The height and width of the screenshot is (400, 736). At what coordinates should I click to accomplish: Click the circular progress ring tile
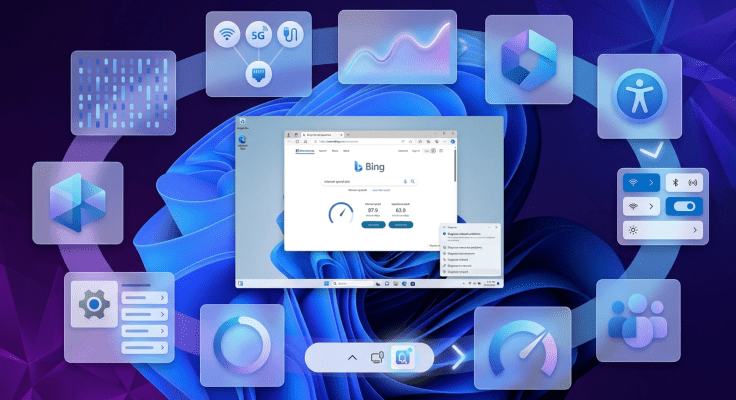coord(242,345)
